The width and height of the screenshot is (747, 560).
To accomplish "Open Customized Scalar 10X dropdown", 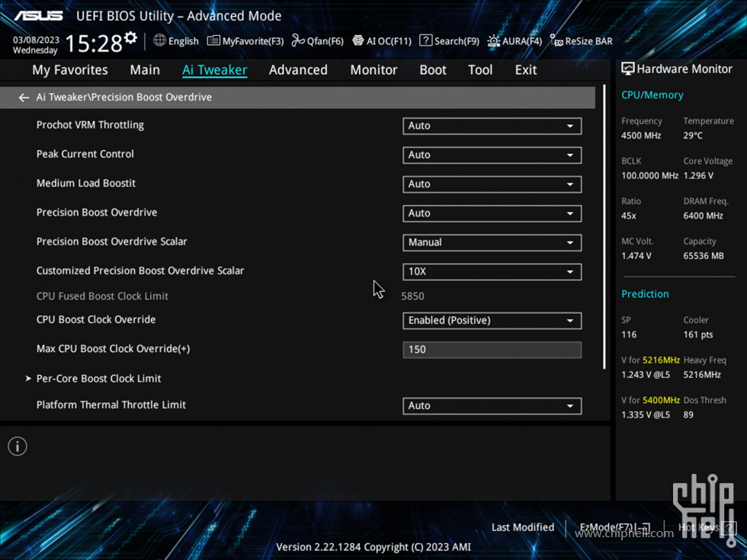I will coord(492,272).
